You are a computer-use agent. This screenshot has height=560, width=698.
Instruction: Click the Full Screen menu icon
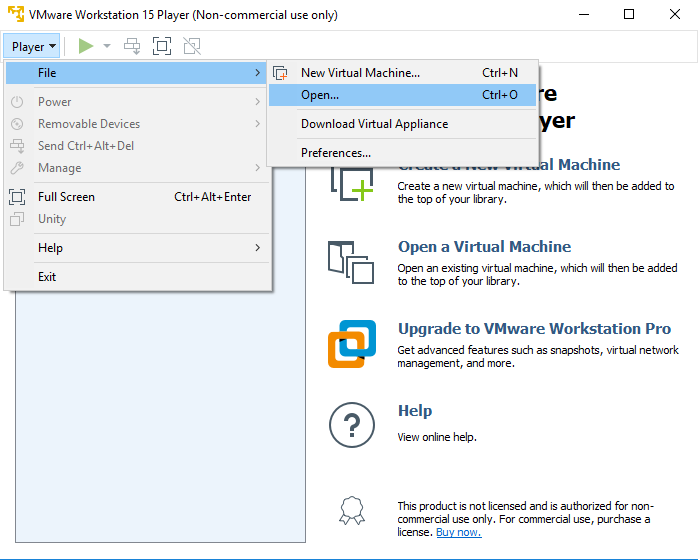click(x=17, y=197)
